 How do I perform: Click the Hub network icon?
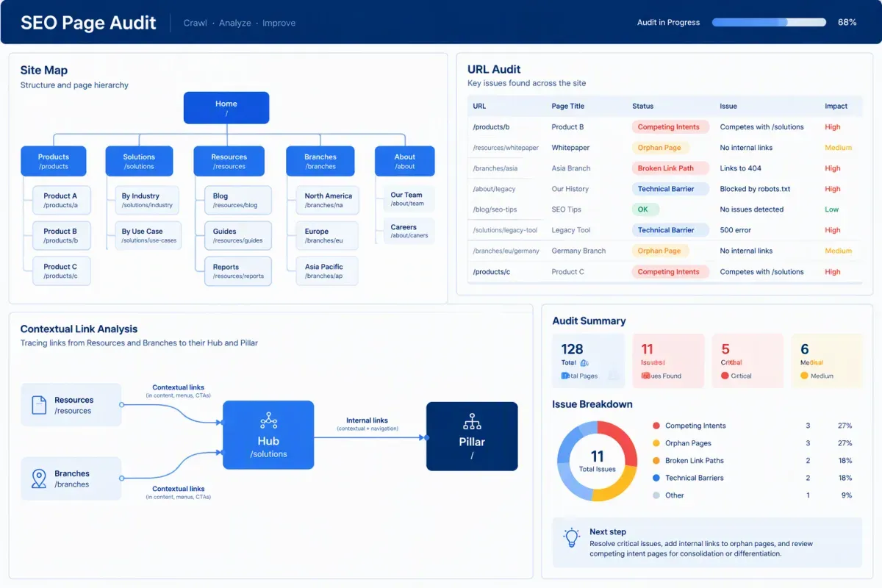[268, 420]
